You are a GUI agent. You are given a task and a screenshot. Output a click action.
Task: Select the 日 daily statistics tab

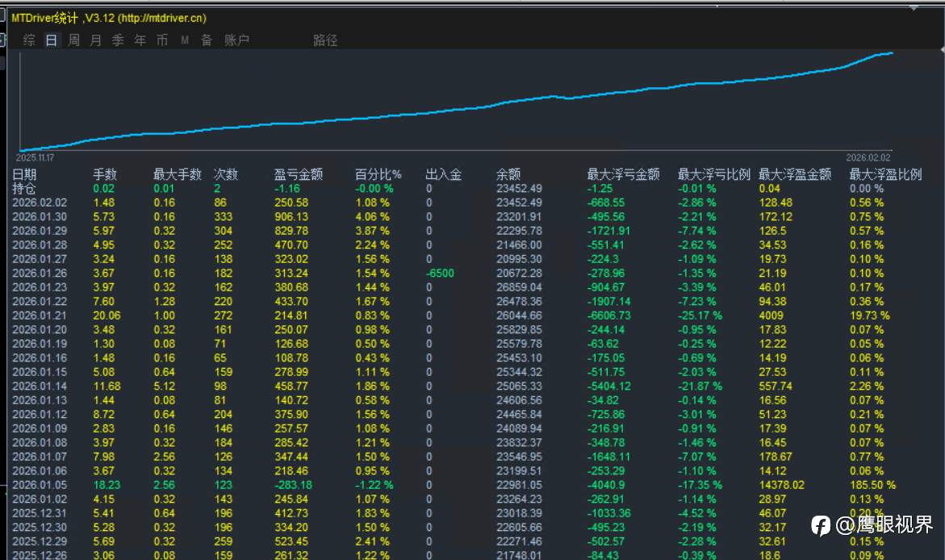[x=52, y=40]
